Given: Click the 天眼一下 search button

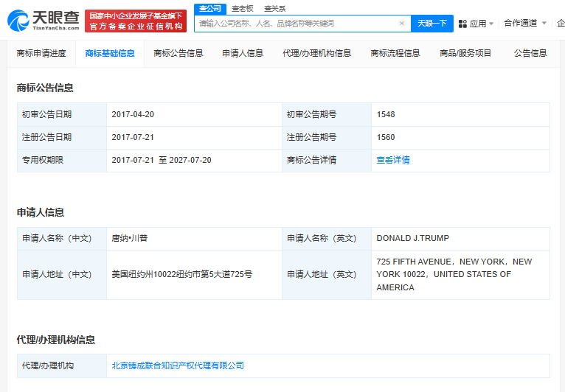Looking at the screenshot, I should point(432,24).
